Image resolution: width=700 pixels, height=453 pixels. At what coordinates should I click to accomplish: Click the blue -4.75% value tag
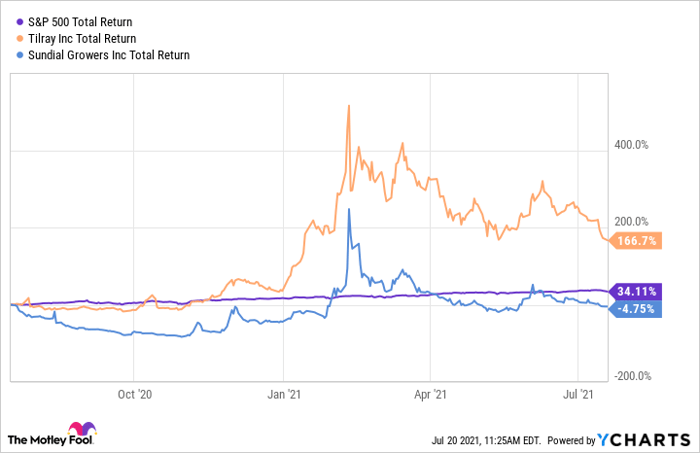pyautogui.click(x=632, y=308)
